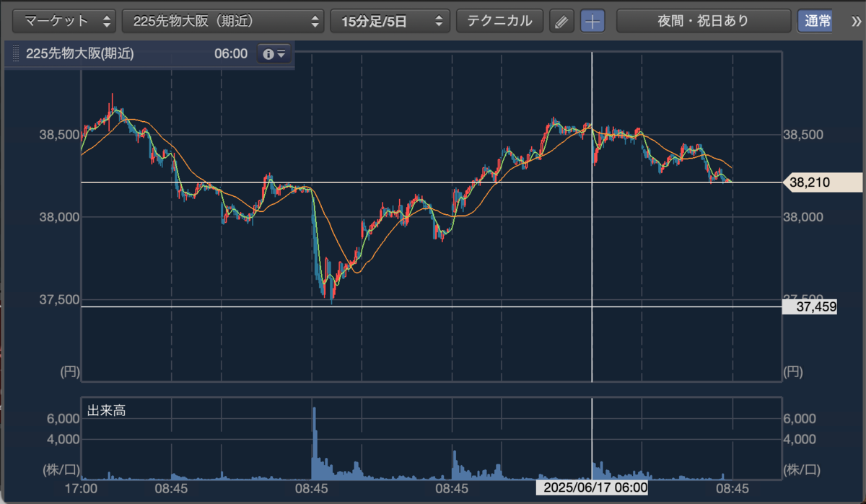Viewport: 866px width, 504px height.
Task: Open the 225先物大阪（期近） symbol dropdown
Action: pyautogui.click(x=223, y=21)
